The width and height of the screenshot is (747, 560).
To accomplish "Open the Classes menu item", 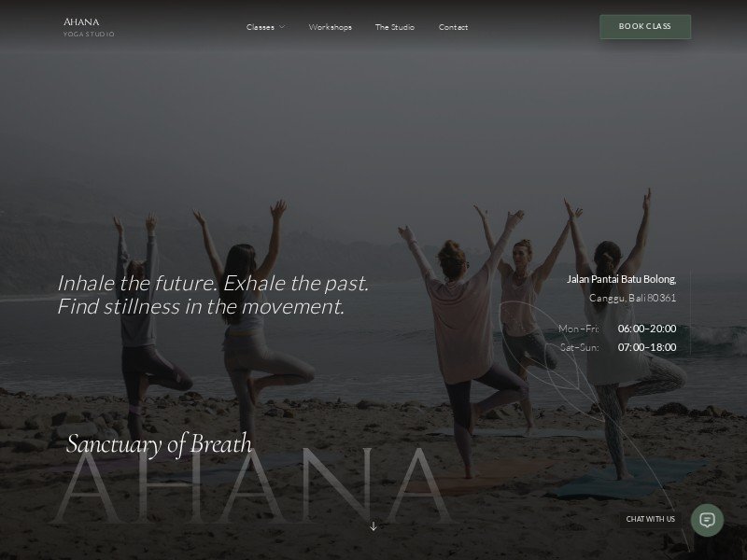I will click(261, 27).
